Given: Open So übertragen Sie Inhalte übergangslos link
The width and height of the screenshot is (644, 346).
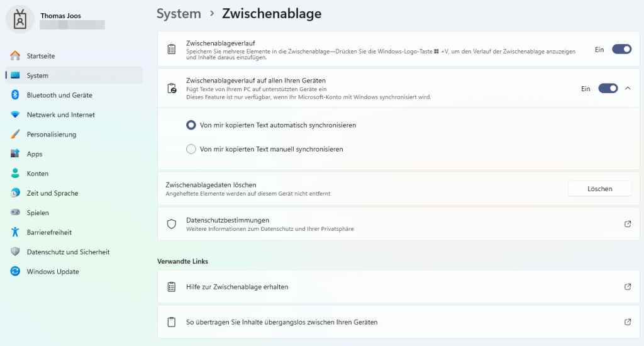Looking at the screenshot, I should tap(398, 322).
